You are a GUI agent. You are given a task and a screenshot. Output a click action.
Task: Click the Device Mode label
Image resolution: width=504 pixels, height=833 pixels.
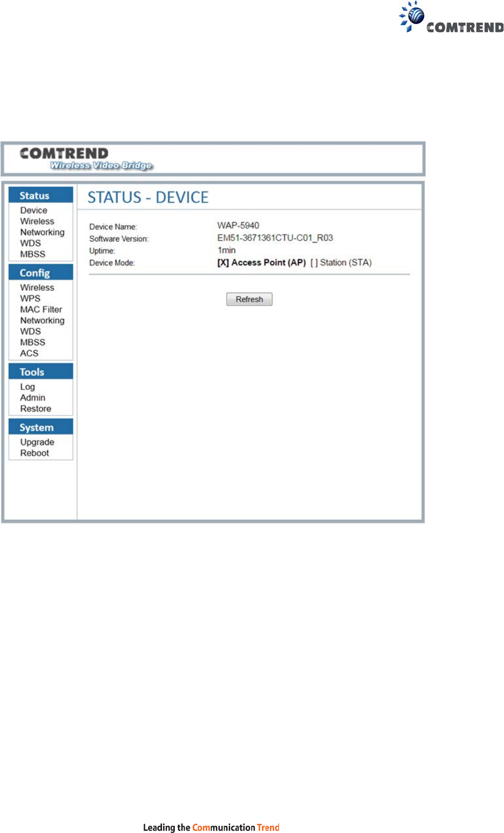(112, 263)
